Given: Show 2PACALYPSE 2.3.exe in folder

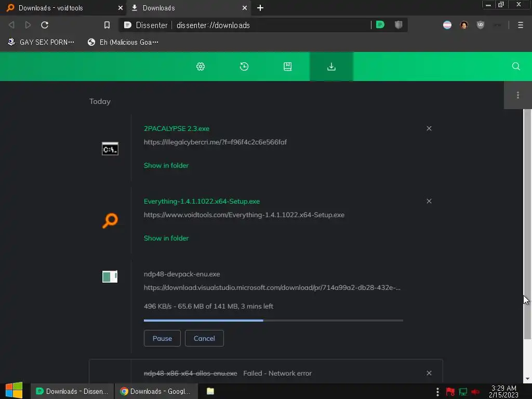Looking at the screenshot, I should pos(166,166).
